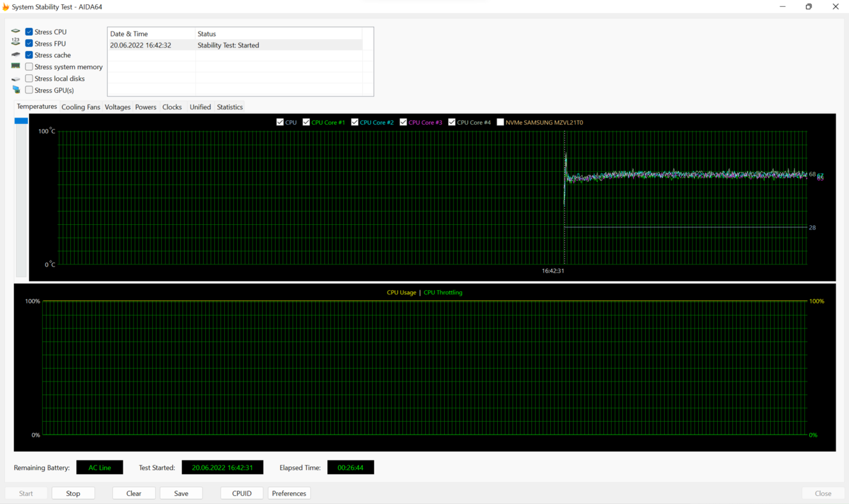
Task: Click the disk drive icon beside Stress local disks
Action: (x=15, y=79)
